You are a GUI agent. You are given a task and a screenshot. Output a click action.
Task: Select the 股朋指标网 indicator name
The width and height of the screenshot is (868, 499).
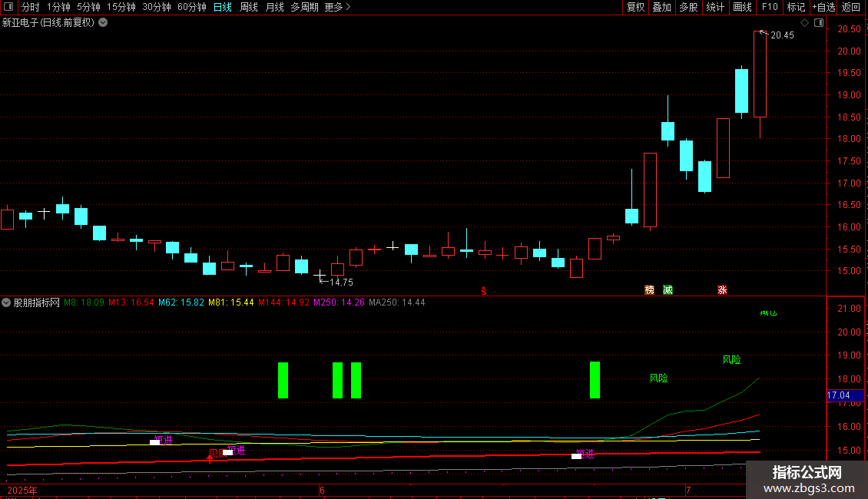tap(37, 302)
